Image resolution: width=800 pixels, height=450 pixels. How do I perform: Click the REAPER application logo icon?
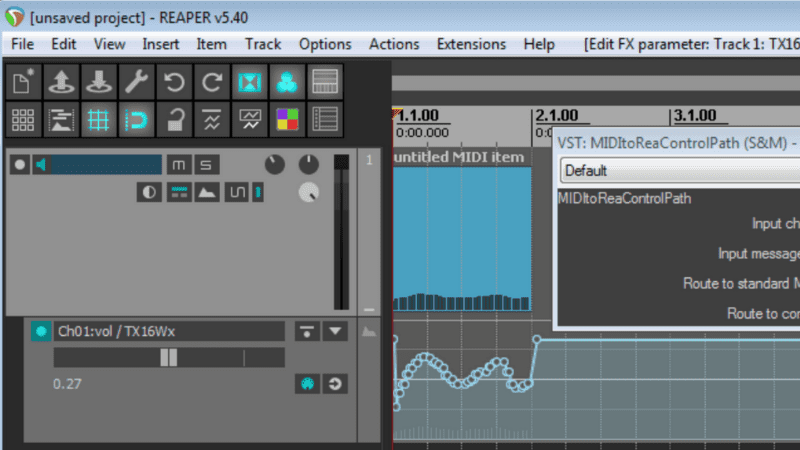click(15, 17)
